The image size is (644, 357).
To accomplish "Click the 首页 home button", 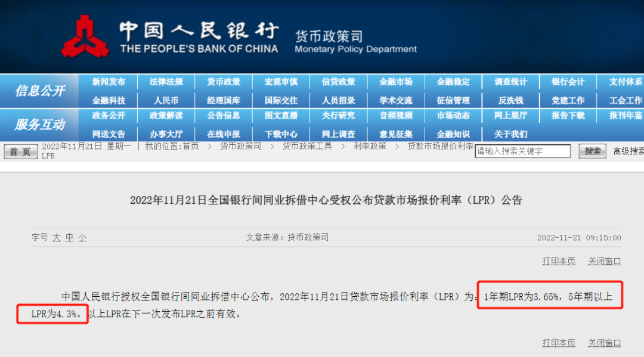I will [x=20, y=151].
